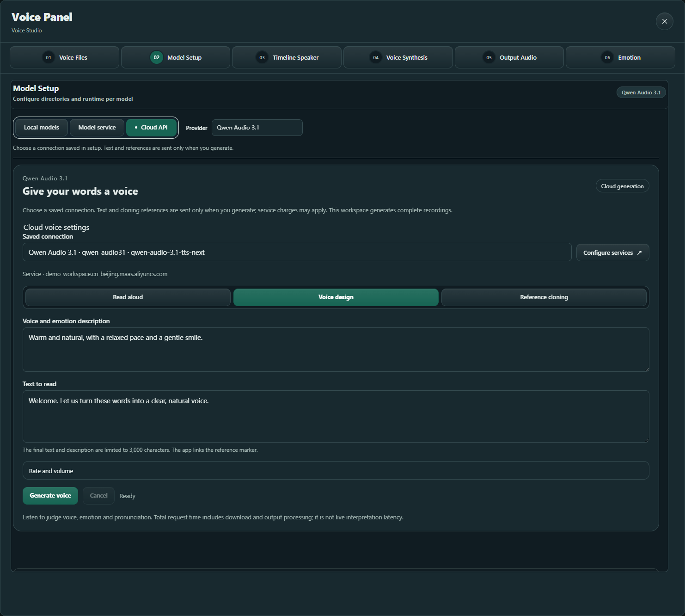The width and height of the screenshot is (685, 616).
Task: Close the Voice Panel with X icon
Action: click(x=664, y=21)
